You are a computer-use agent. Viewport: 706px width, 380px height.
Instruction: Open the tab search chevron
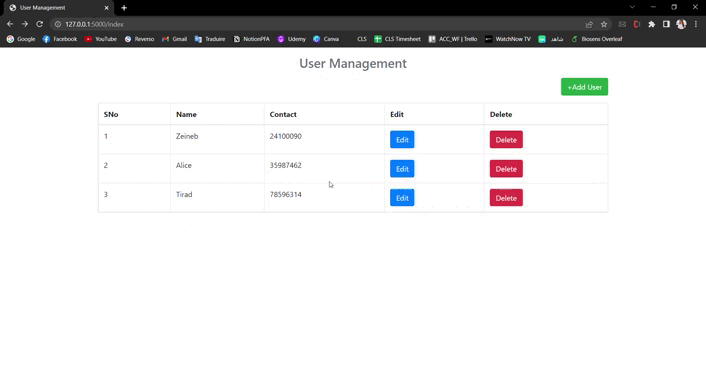[632, 7]
